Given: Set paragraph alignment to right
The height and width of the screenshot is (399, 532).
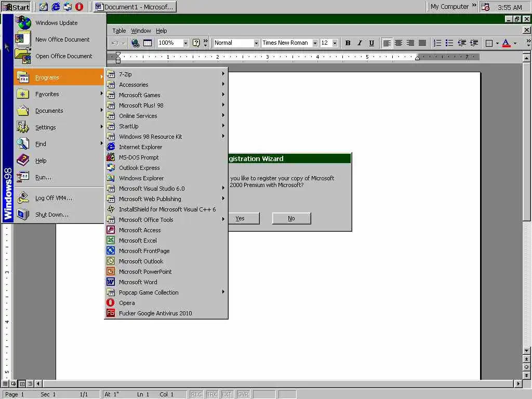Looking at the screenshot, I should [x=410, y=43].
